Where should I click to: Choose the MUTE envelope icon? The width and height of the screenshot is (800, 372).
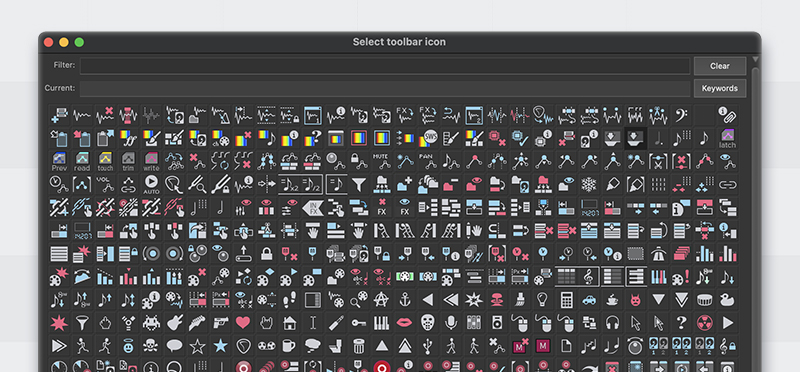click(x=381, y=161)
